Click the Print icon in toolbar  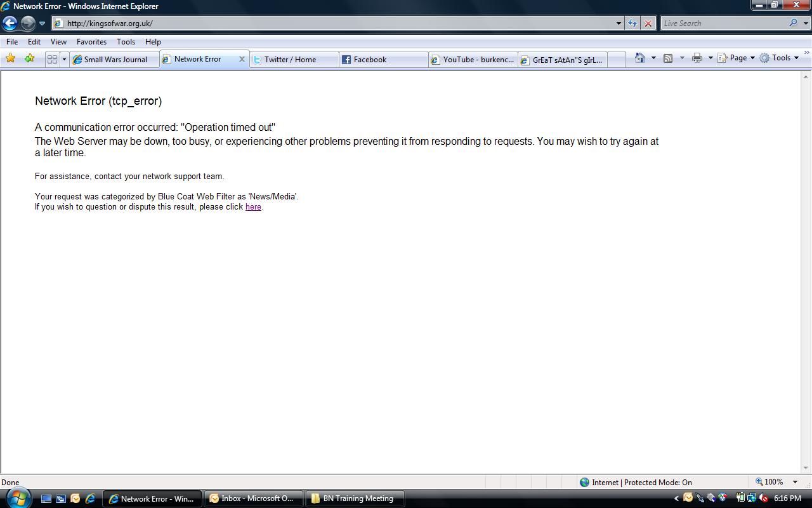click(x=697, y=58)
